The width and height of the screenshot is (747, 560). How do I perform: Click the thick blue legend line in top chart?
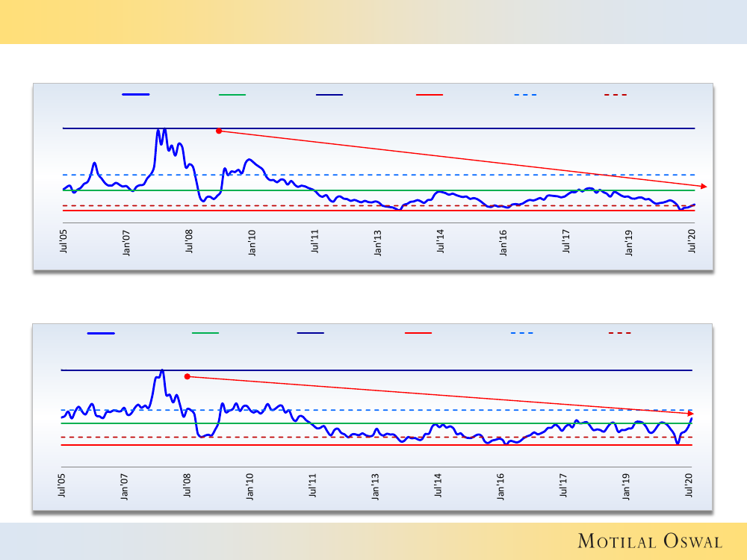click(135, 95)
